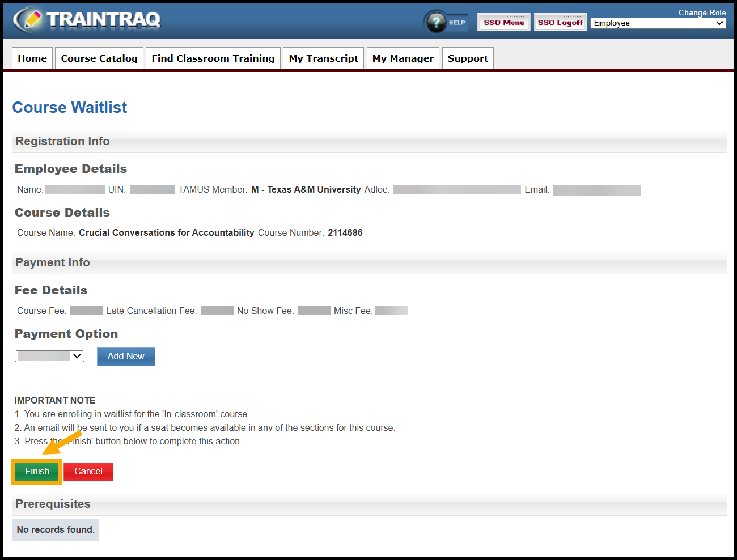Image resolution: width=737 pixels, height=560 pixels.
Task: Click the Payment Info section header
Action: tap(53, 262)
